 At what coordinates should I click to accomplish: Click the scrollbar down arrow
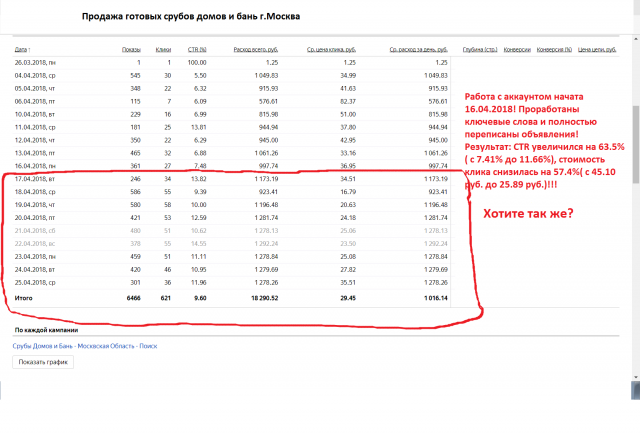tap(636, 377)
